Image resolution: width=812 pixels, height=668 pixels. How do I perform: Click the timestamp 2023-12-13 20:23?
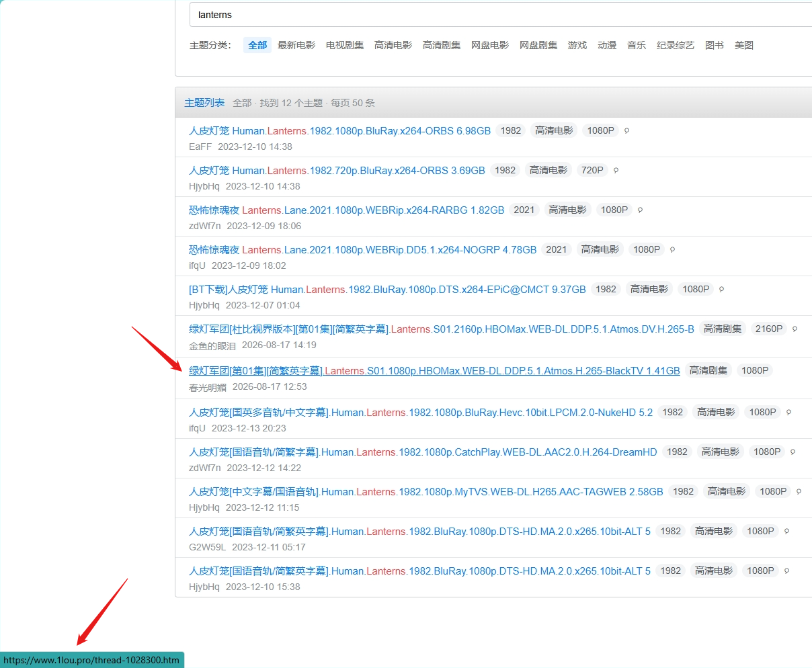click(x=249, y=428)
